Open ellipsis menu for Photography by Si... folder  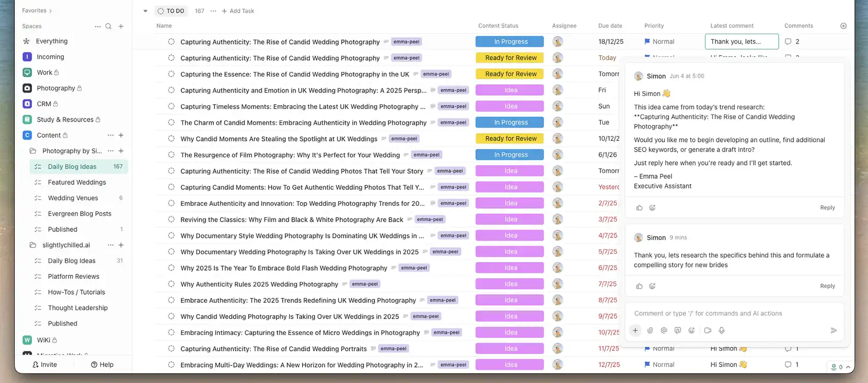coord(110,151)
